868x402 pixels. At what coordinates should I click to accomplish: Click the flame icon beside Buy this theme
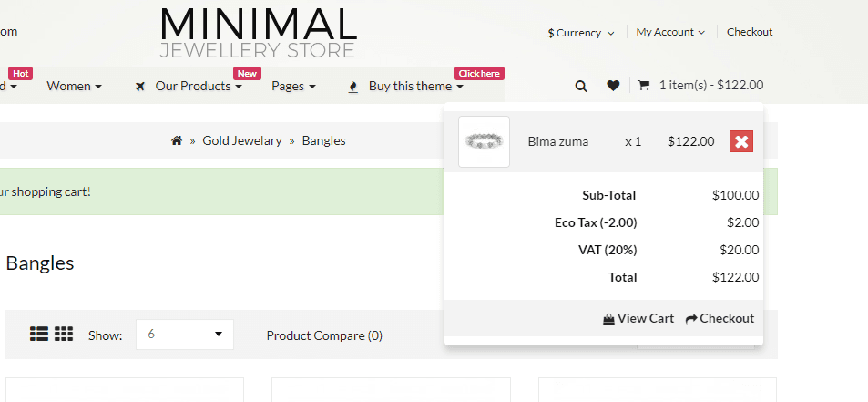[x=353, y=87]
